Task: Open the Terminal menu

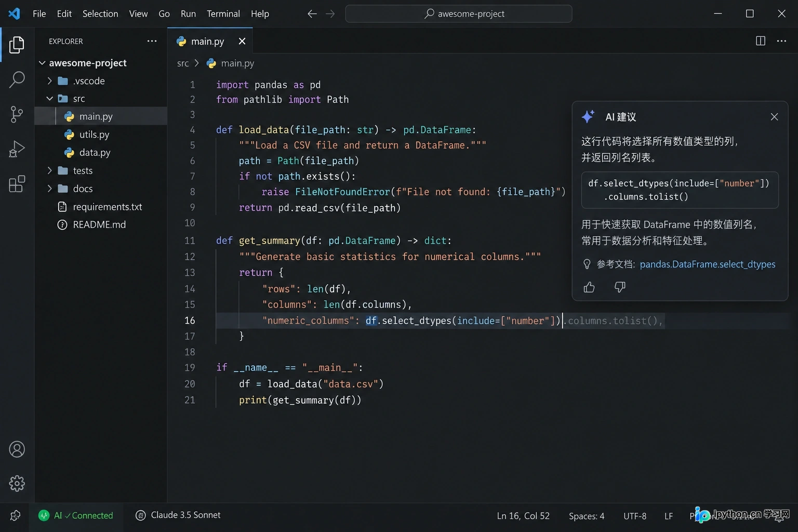Action: coord(223,14)
